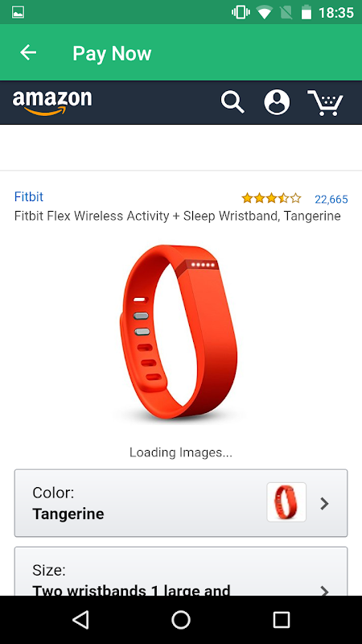Open the picture notification icon in status bar
Screen dimensions: 362x644
coord(18,12)
